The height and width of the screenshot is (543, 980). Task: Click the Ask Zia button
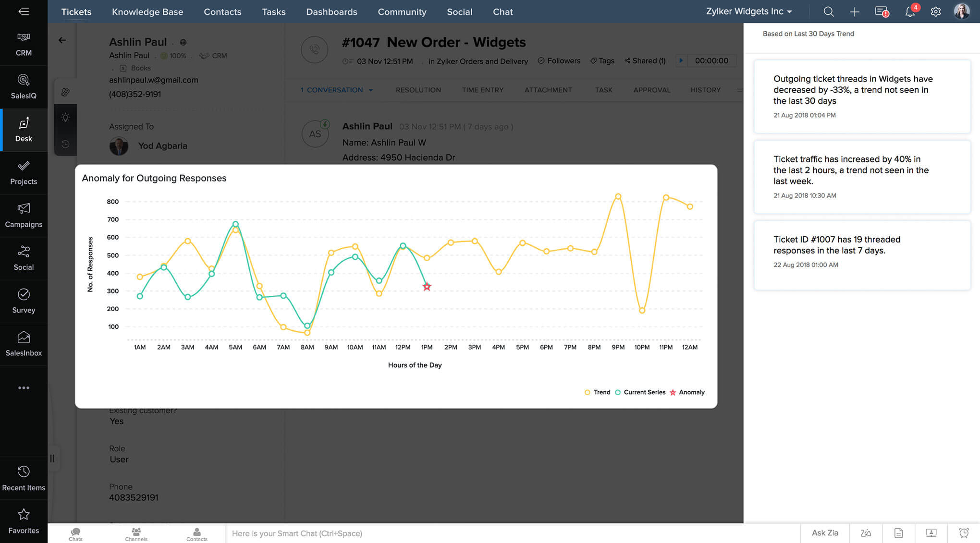click(824, 533)
